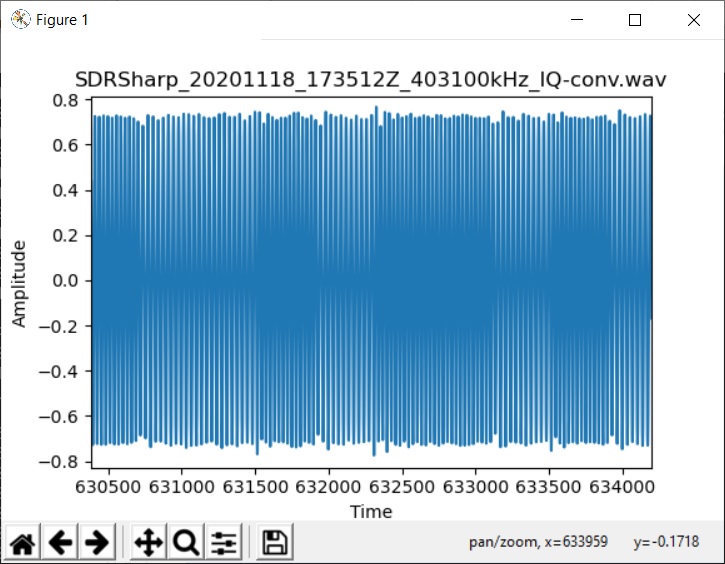Screen dimensions: 725x564
Task: Go back to the previous view
Action: click(x=61, y=542)
